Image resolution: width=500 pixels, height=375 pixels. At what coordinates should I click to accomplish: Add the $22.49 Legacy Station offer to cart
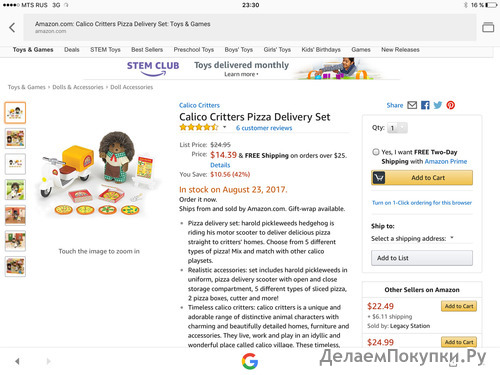pos(459,306)
